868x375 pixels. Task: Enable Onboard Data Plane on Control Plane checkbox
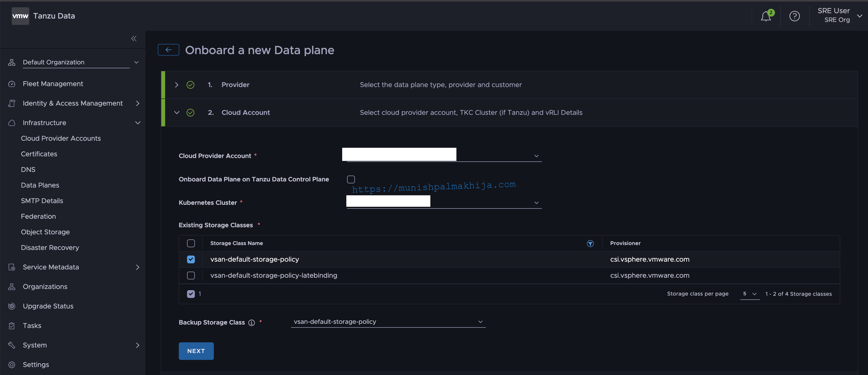[x=351, y=179]
